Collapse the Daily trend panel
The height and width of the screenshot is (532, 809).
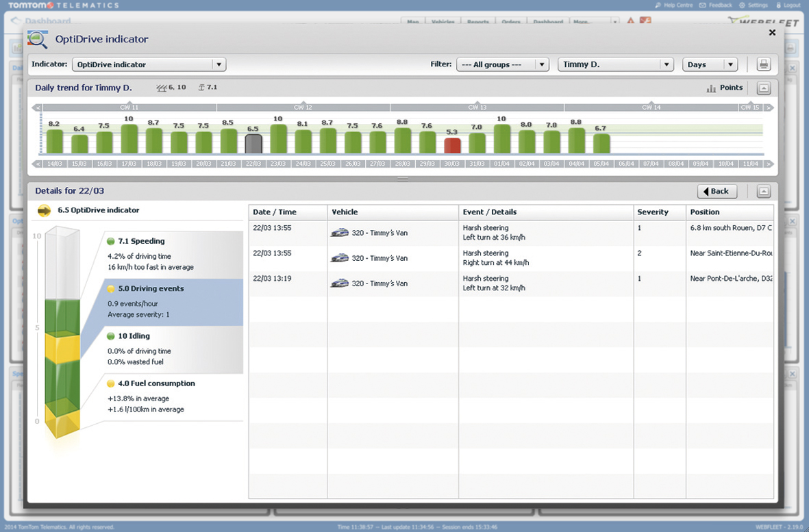(763, 88)
